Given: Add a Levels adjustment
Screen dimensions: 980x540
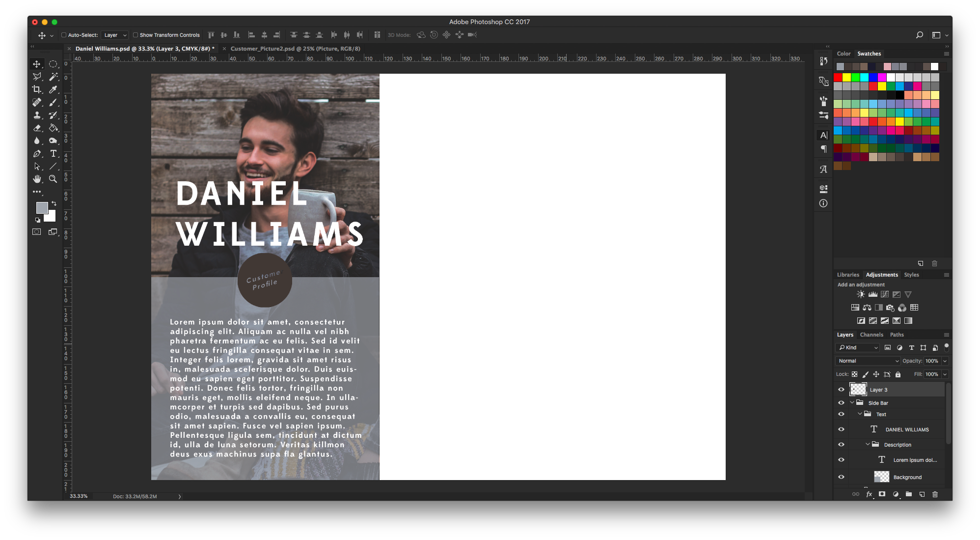Looking at the screenshot, I should 872,294.
